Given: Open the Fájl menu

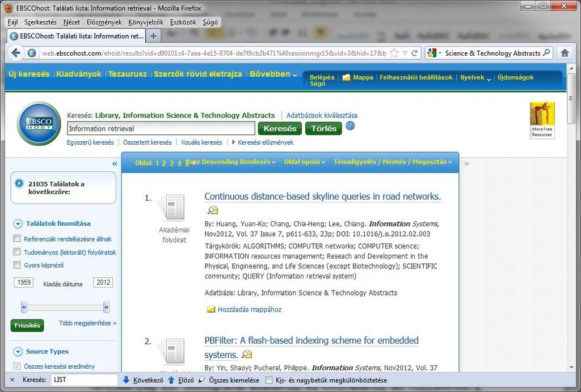Looking at the screenshot, I should click(12, 22).
